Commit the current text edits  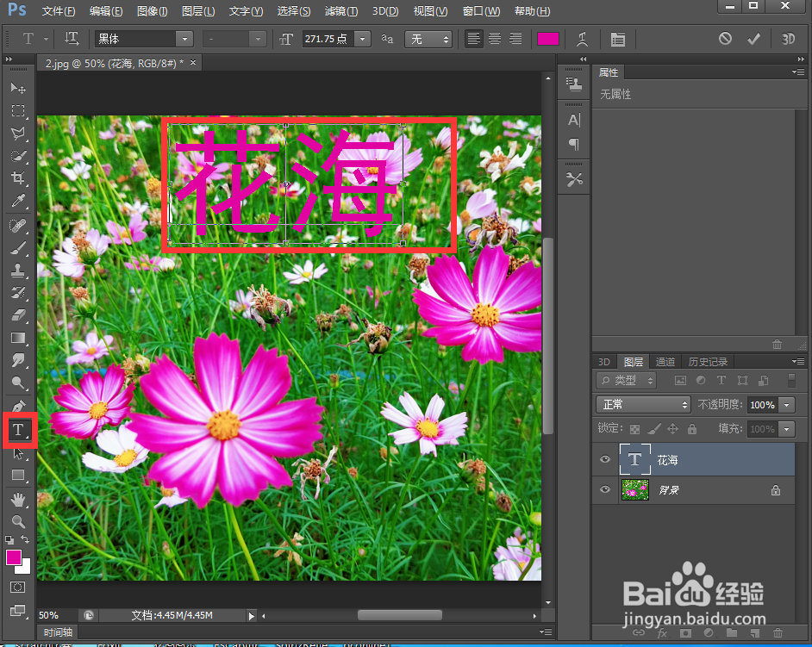(753, 39)
